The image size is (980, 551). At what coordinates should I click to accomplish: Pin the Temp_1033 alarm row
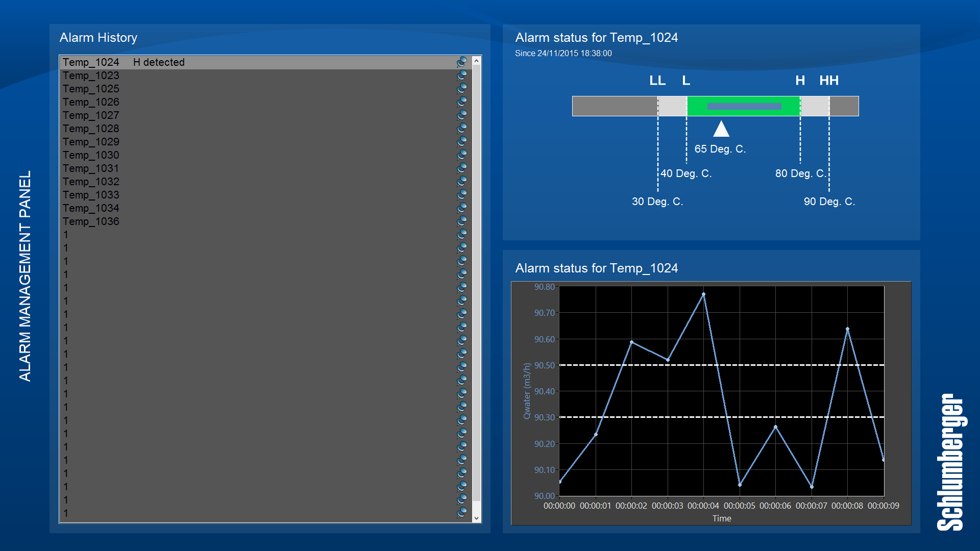462,194
